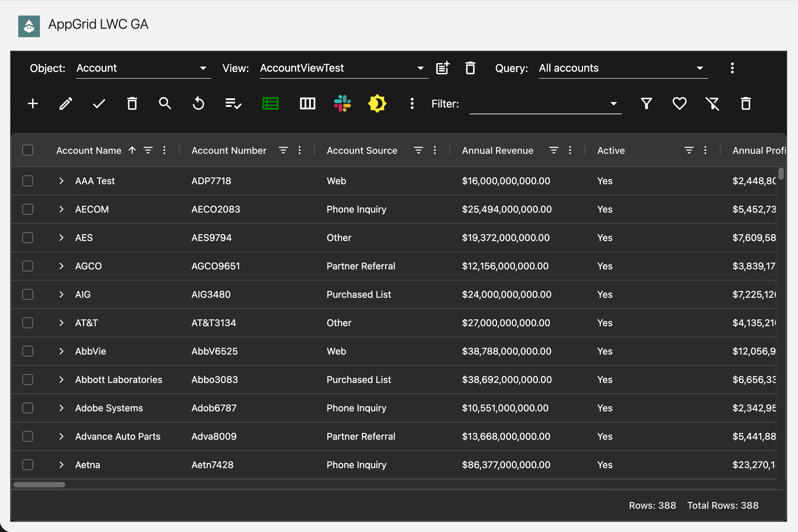Open the Query All accounts dropdown
Viewport: 798px width, 532px height.
click(x=623, y=68)
